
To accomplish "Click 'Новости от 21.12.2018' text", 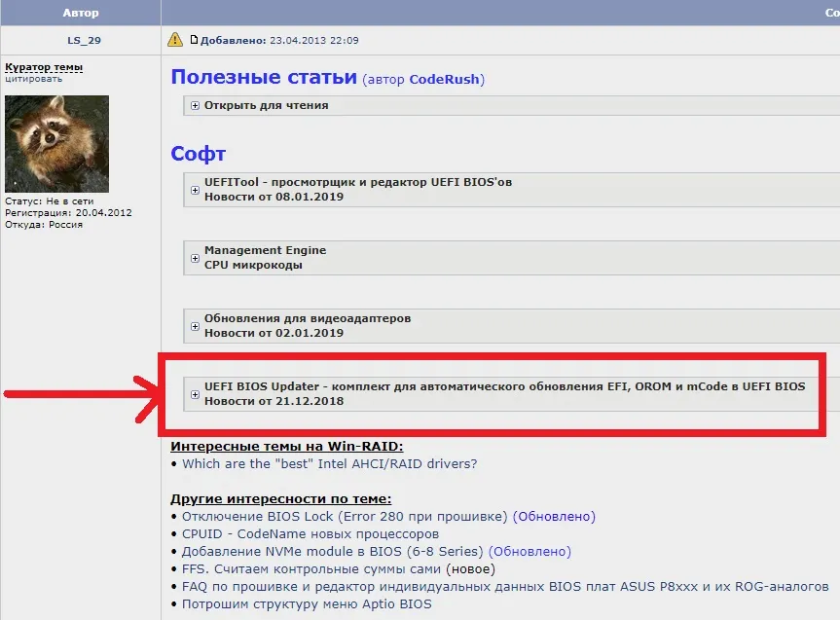I will click(x=274, y=401).
